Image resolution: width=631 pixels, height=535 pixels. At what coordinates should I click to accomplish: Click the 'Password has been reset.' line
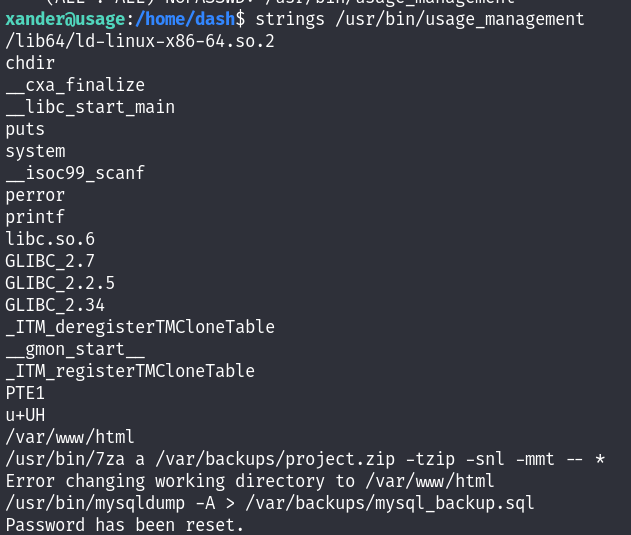click(125, 525)
